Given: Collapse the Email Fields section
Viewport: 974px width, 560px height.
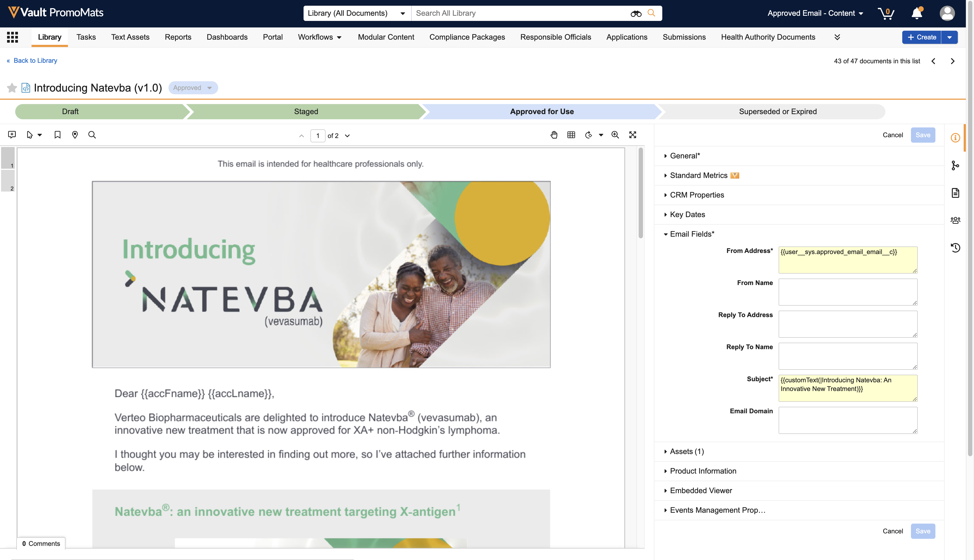Looking at the screenshot, I should [692, 234].
